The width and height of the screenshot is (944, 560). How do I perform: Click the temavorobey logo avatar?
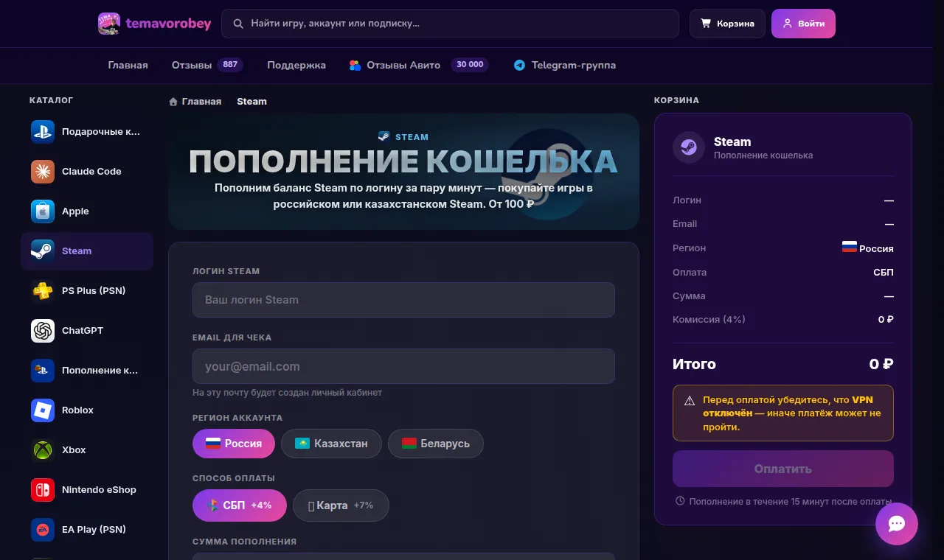pos(109,24)
